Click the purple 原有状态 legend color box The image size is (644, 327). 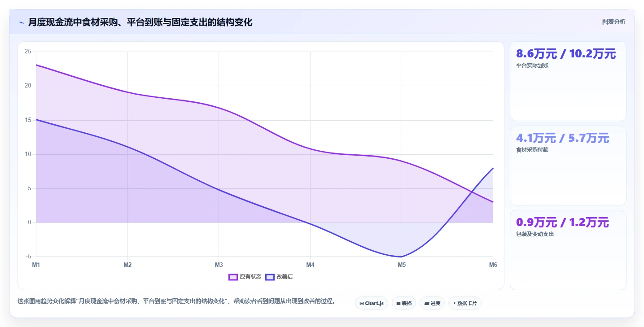pyautogui.click(x=233, y=277)
